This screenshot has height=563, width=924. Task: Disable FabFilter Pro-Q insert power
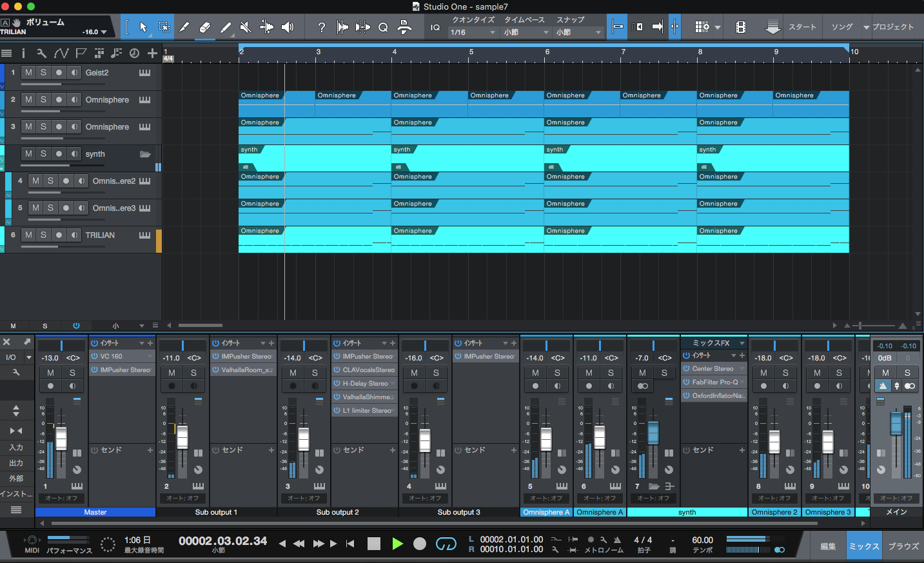tap(686, 382)
